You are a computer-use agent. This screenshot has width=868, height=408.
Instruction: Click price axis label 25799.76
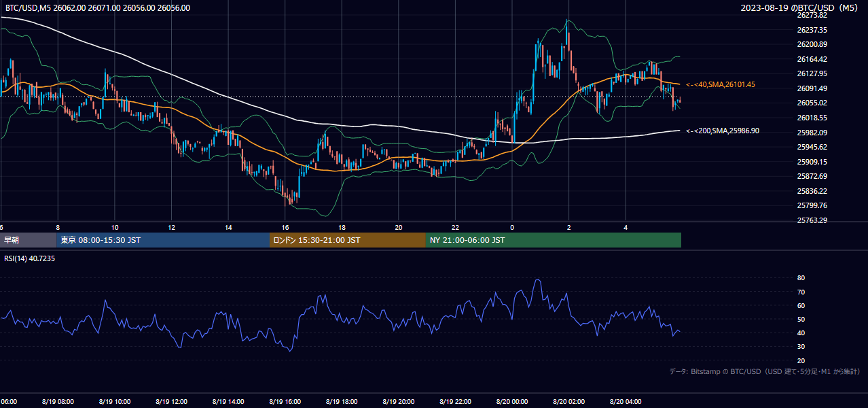pos(812,205)
